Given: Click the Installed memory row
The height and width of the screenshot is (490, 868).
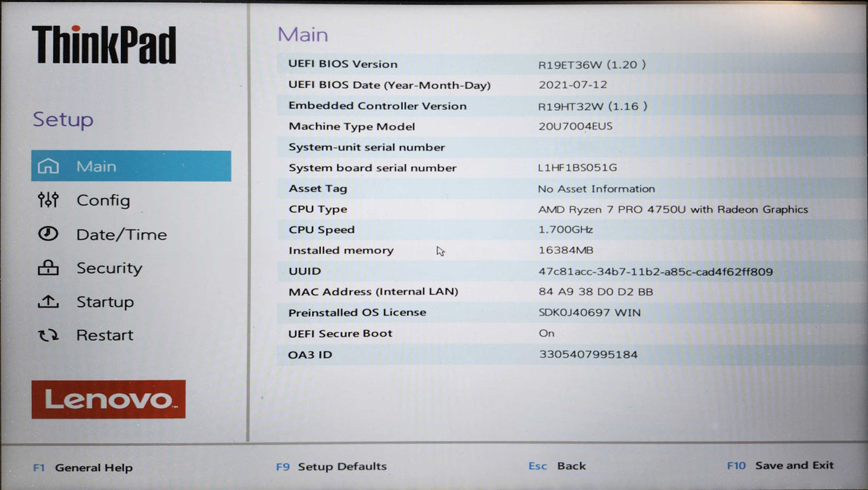Looking at the screenshot, I should [x=420, y=250].
